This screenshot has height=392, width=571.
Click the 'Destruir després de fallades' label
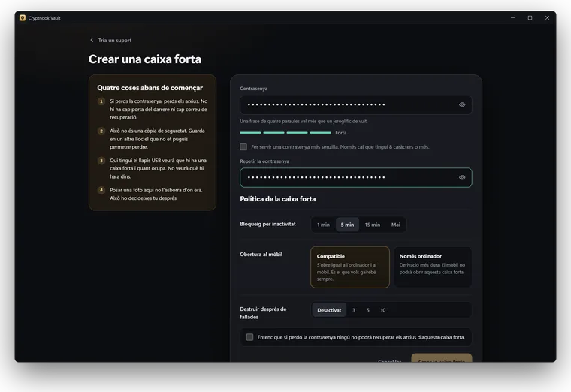(x=263, y=313)
